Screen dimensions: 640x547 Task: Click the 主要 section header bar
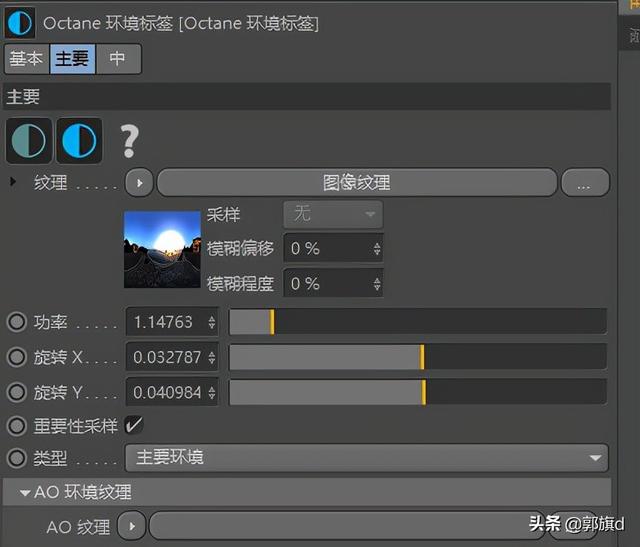tap(307, 96)
